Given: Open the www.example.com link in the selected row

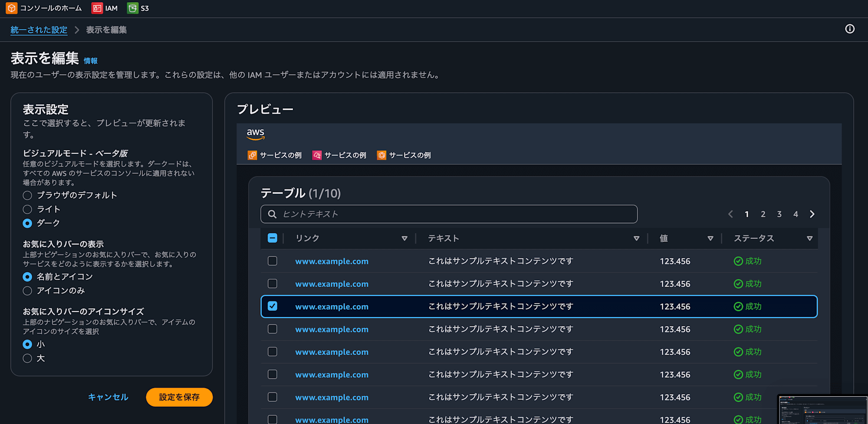Looking at the screenshot, I should point(332,307).
